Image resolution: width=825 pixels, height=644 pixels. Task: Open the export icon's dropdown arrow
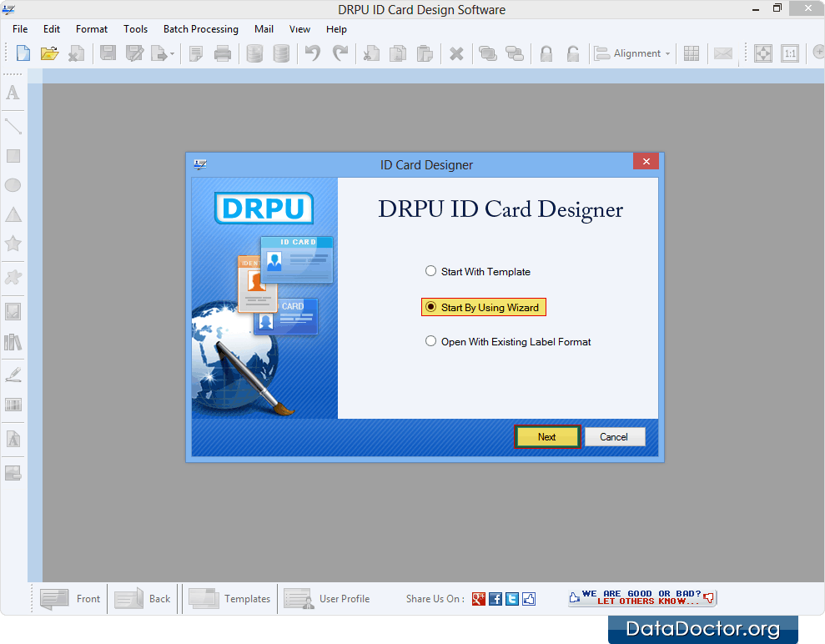[x=172, y=53]
